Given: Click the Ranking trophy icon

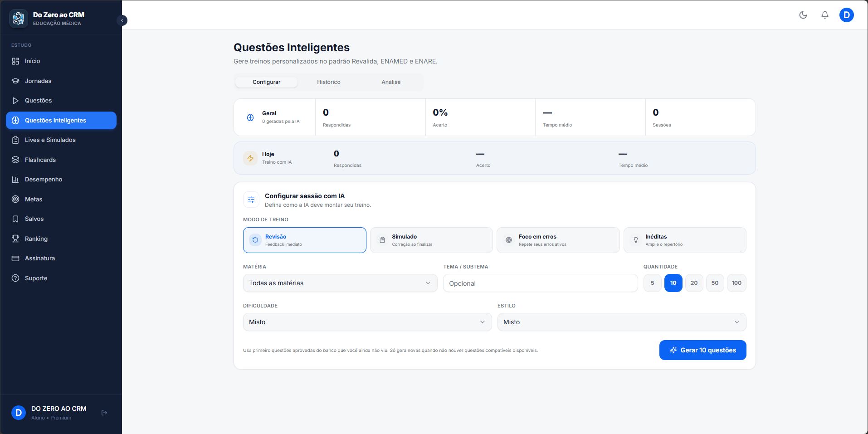Looking at the screenshot, I should coord(15,239).
